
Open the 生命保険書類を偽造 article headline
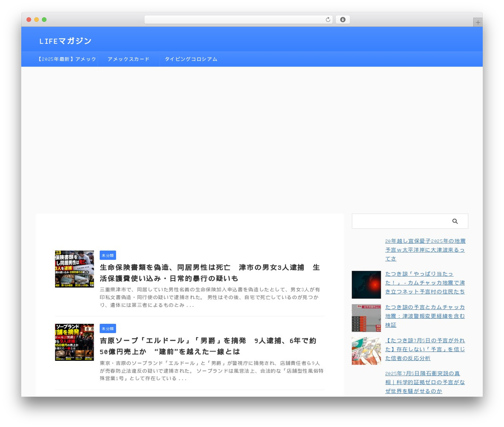pos(209,273)
